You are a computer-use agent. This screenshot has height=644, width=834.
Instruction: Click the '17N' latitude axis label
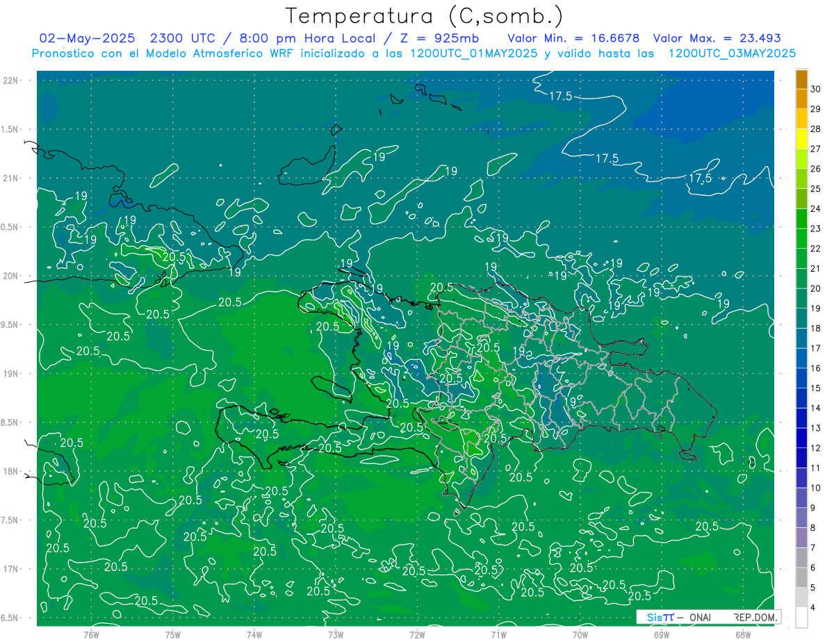coord(10,569)
